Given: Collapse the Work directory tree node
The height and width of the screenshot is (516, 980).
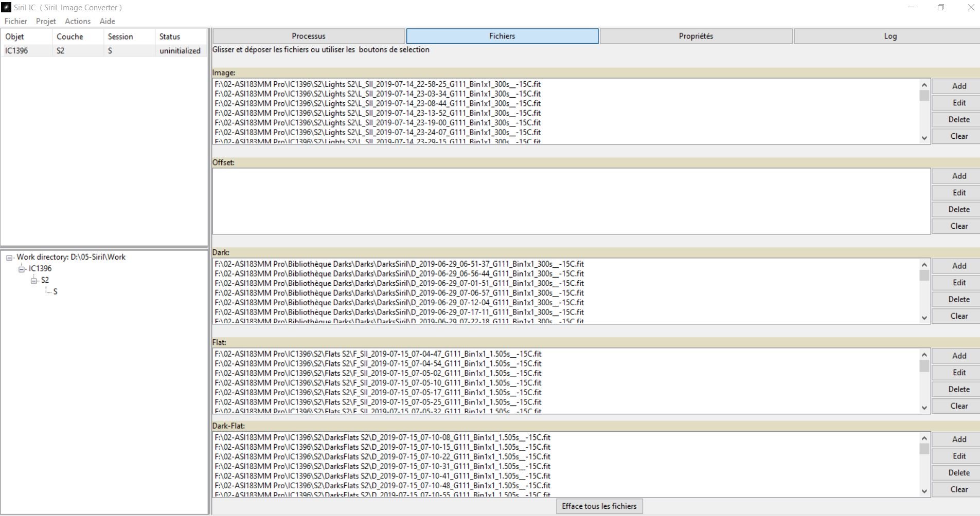Looking at the screenshot, I should [9, 257].
